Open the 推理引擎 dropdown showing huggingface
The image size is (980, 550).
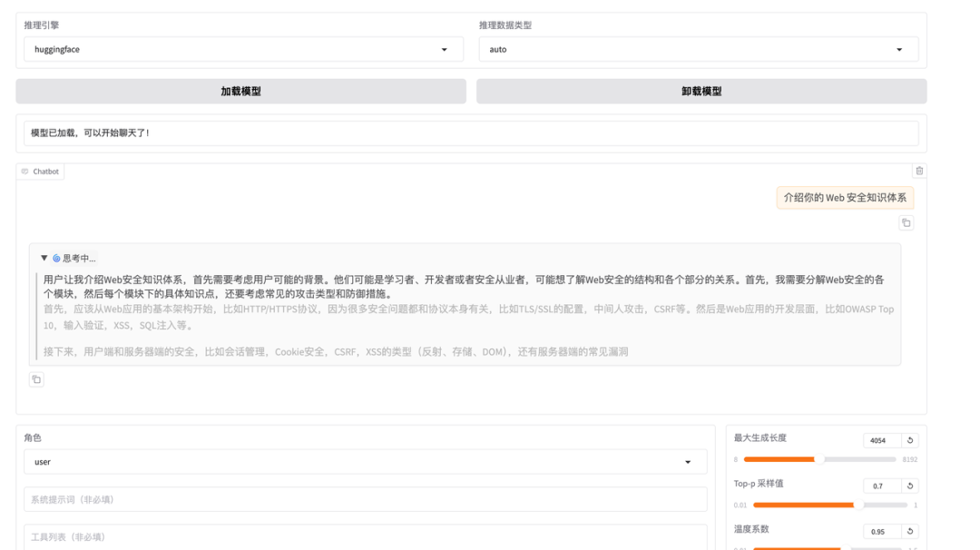pyautogui.click(x=243, y=49)
